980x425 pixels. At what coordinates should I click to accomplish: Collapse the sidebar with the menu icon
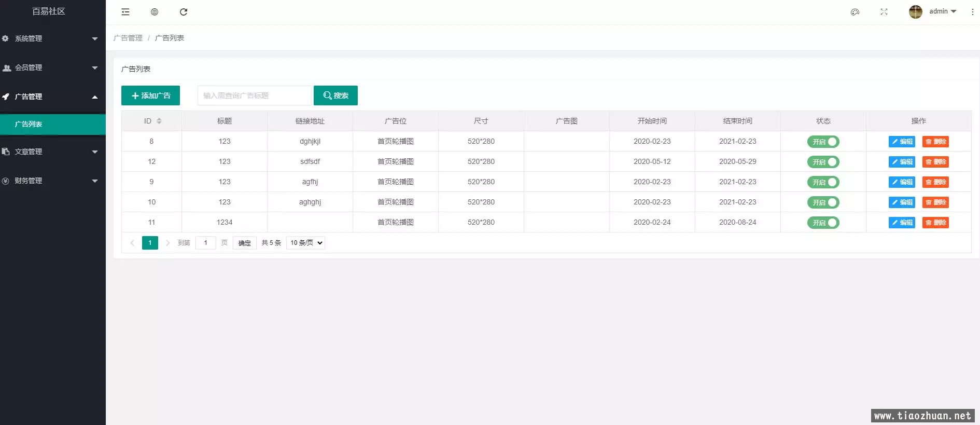pos(125,12)
